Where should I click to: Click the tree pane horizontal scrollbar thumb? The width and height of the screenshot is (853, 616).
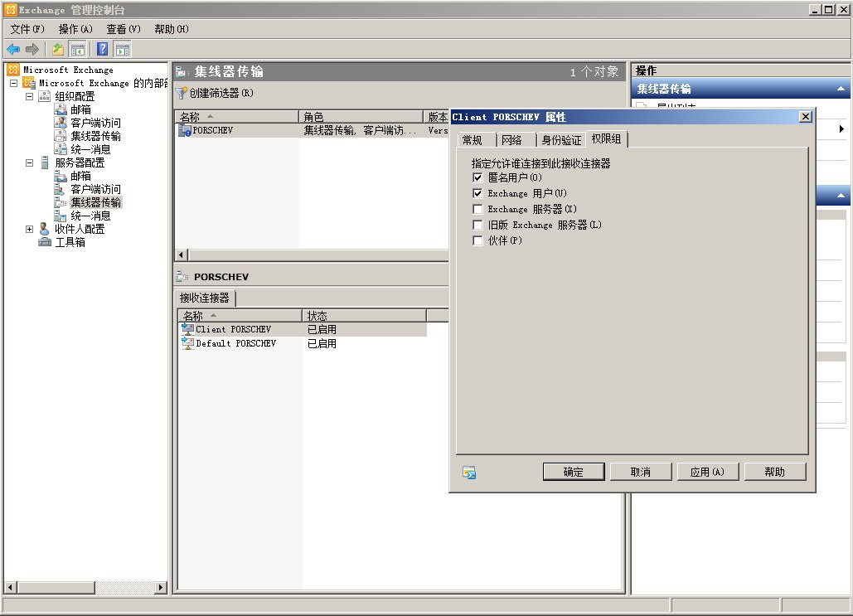click(x=56, y=587)
